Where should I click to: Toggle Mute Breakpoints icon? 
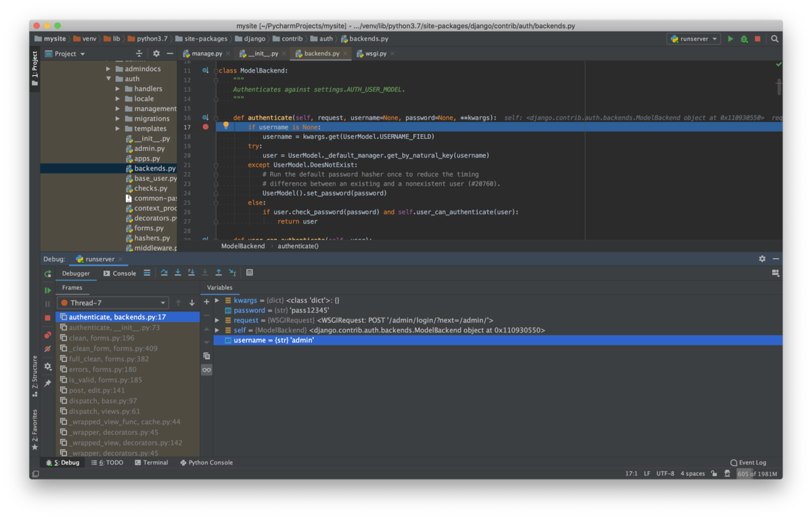click(x=47, y=349)
